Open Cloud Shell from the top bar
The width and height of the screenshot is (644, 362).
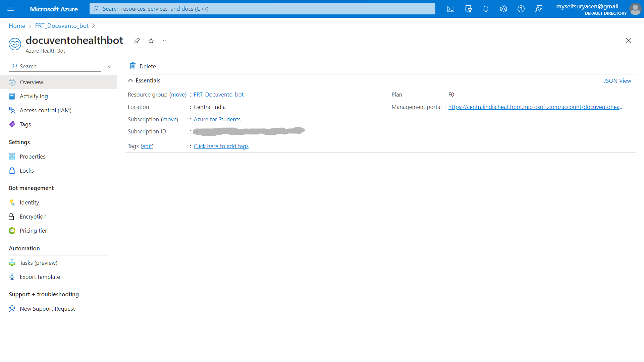pyautogui.click(x=450, y=9)
